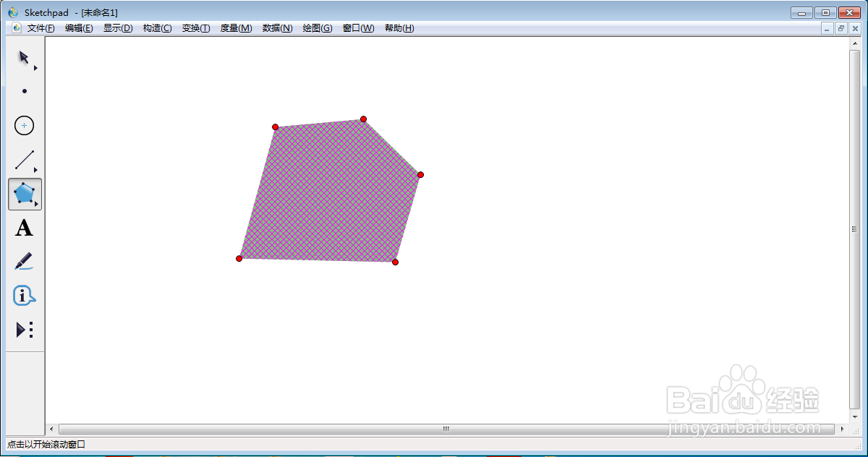Restore the inner document window
This screenshot has height=457, width=868.
pyautogui.click(x=841, y=28)
